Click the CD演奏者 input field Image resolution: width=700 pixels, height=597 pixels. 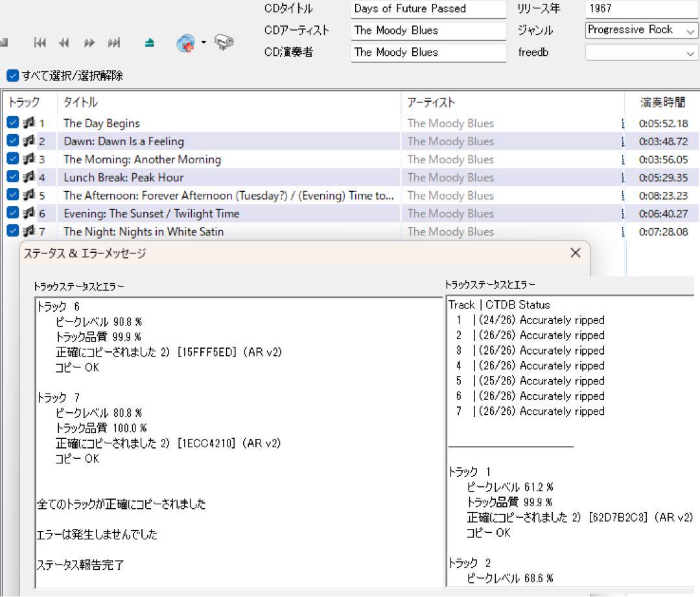(428, 53)
